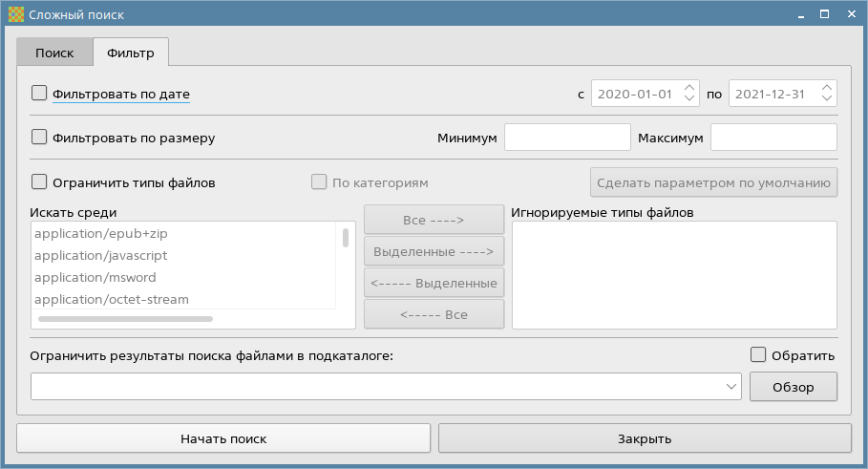Viewport: 868px width, 469px height.
Task: Click the Максимум size input field
Action: [x=773, y=138]
